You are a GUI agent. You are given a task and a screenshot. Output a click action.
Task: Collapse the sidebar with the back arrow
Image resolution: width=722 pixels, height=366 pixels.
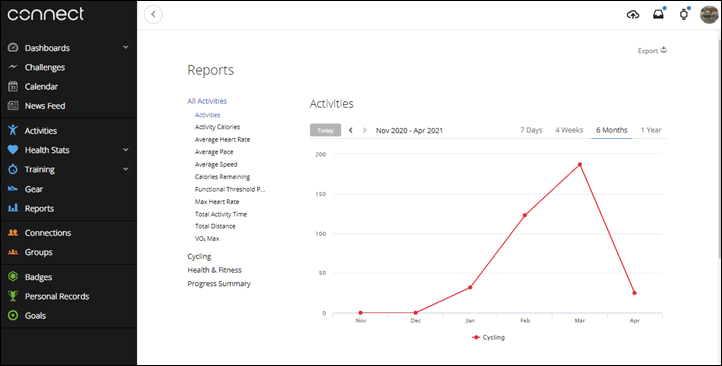pos(153,14)
